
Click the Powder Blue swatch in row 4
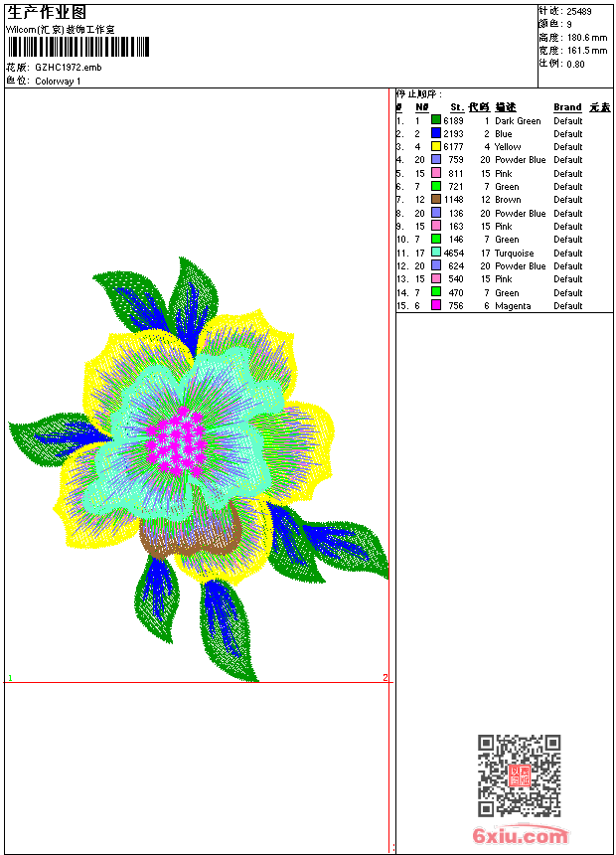pyautogui.click(x=436, y=159)
